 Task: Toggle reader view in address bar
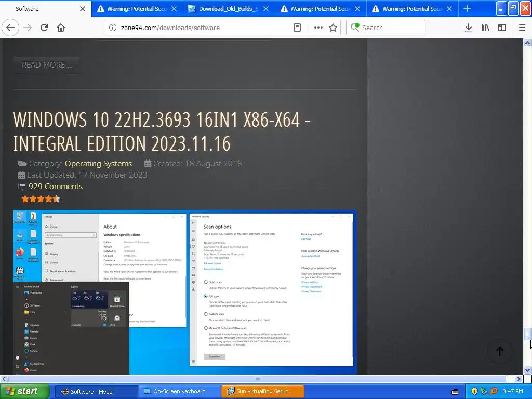297,28
